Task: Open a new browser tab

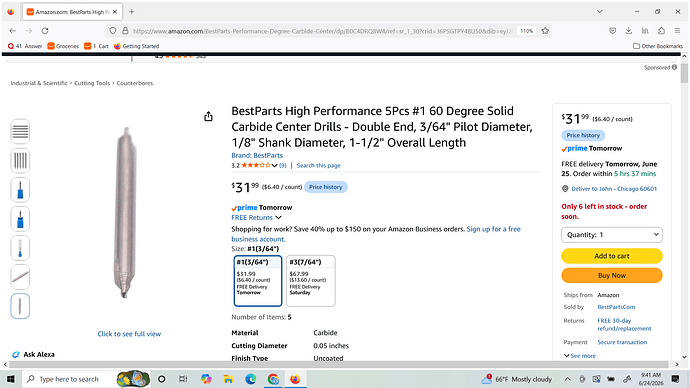Action: click(x=132, y=12)
